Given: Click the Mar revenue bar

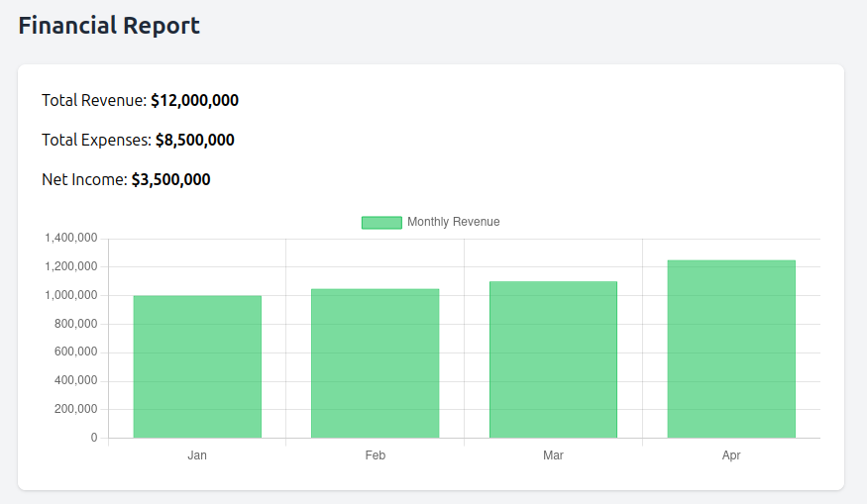Looking at the screenshot, I should (553, 359).
